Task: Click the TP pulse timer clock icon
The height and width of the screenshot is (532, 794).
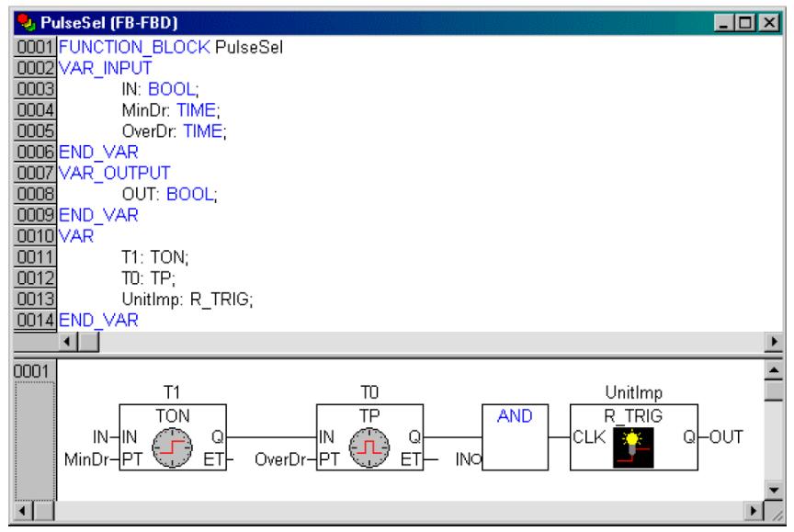Action: point(369,447)
